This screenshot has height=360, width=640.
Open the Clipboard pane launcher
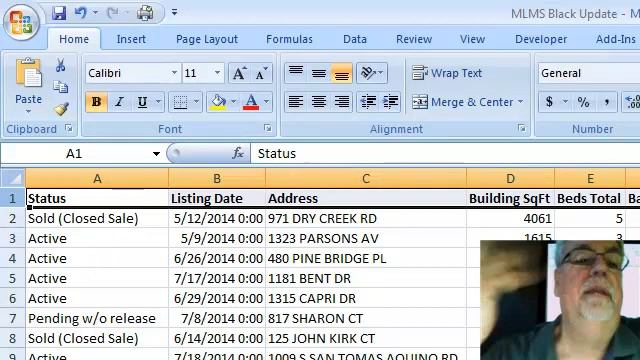tap(69, 129)
